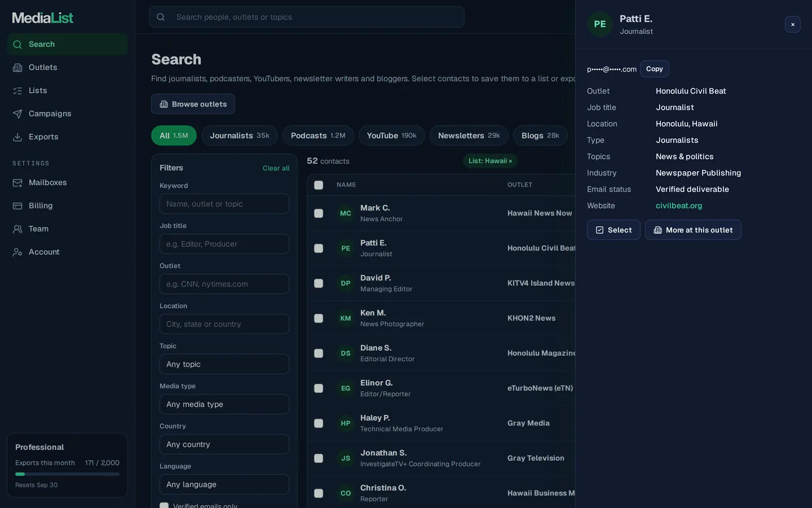Viewport: 812px width, 508px height.
Task: Click David P.'s DP avatar
Action: click(x=346, y=283)
